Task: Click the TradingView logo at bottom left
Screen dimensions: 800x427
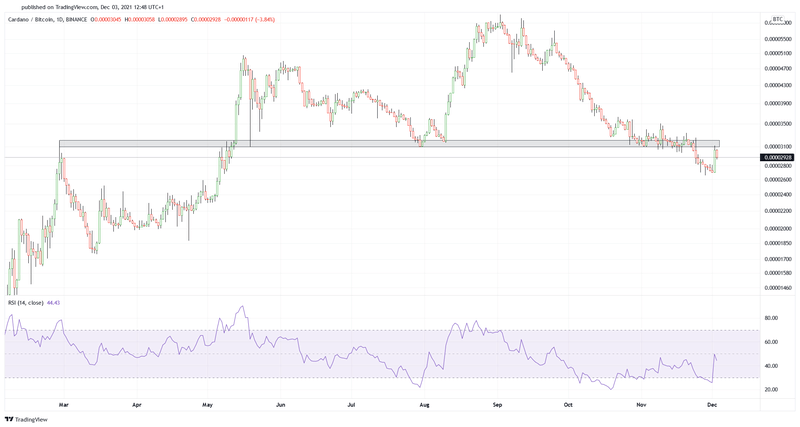Action: coord(26,419)
